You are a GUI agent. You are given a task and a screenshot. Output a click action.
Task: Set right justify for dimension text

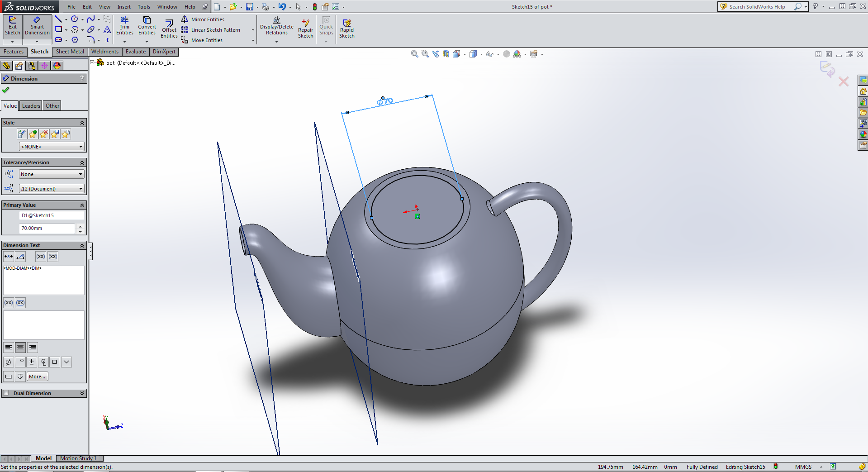click(x=32, y=348)
